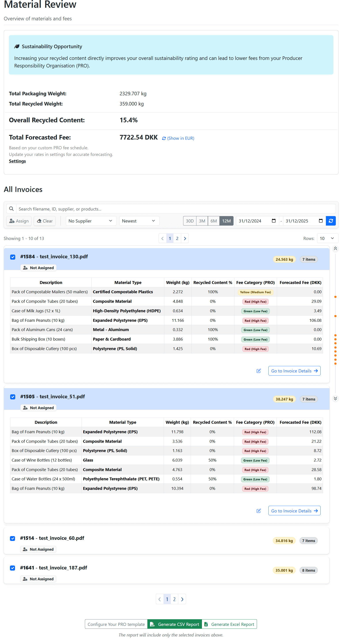Image resolution: width=344 pixels, height=644 pixels.
Task: Click Generate CSV Report
Action: (175, 624)
